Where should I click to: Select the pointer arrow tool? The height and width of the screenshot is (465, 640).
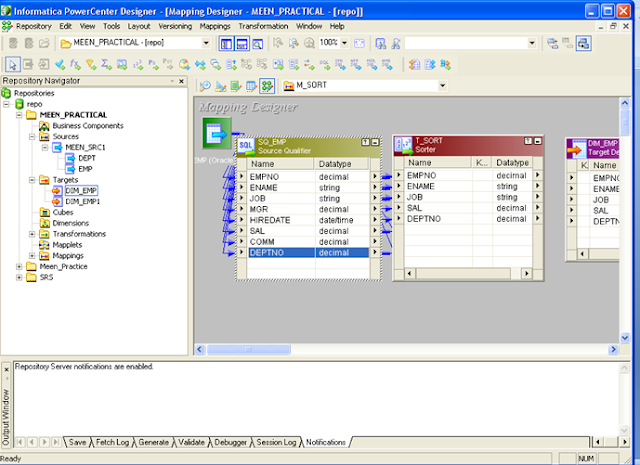13,65
